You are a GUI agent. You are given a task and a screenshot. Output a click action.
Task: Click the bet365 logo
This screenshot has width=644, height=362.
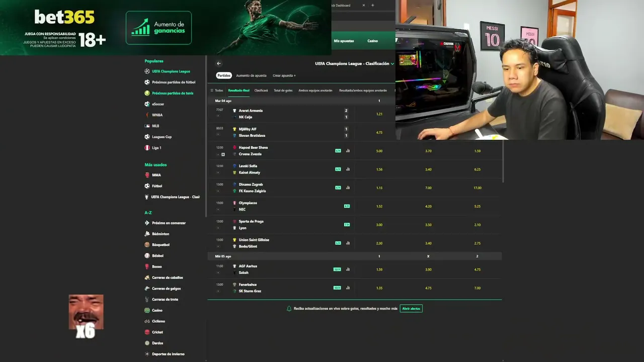(64, 18)
